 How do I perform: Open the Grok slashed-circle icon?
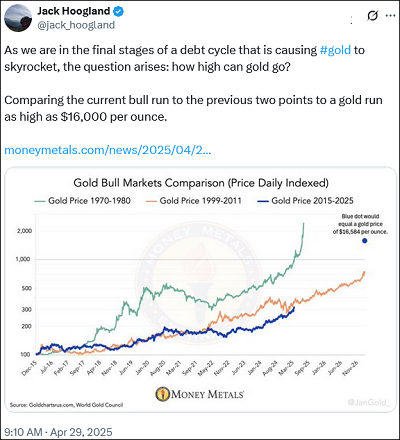pyautogui.click(x=372, y=16)
